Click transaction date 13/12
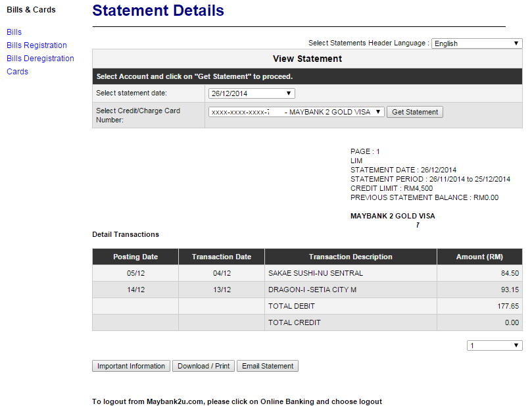The image size is (532, 408). click(222, 290)
